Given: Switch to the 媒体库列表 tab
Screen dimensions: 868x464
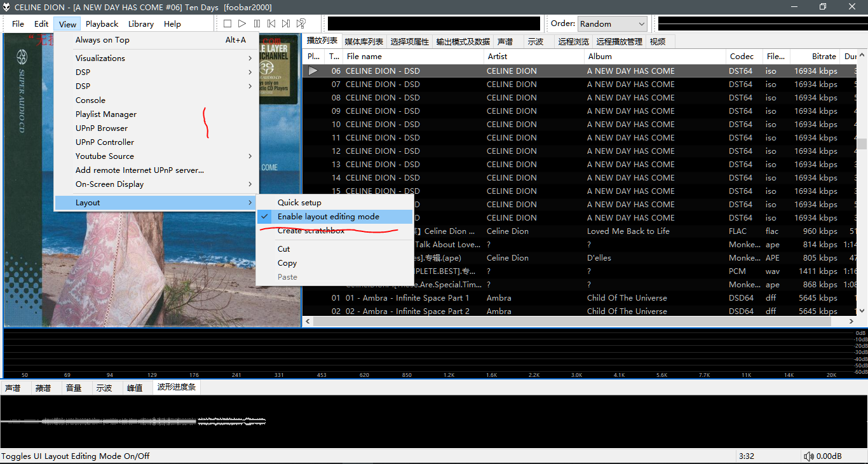Looking at the screenshot, I should click(x=363, y=42).
